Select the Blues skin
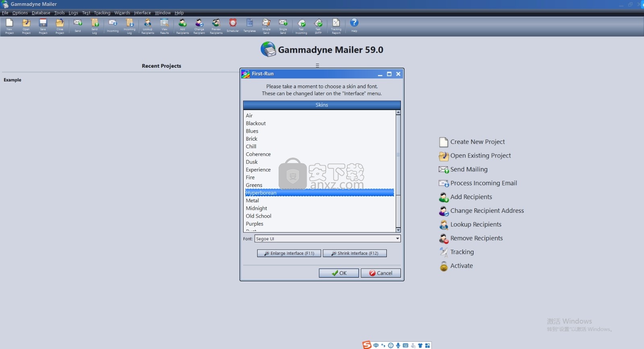The image size is (644, 349). 320,131
